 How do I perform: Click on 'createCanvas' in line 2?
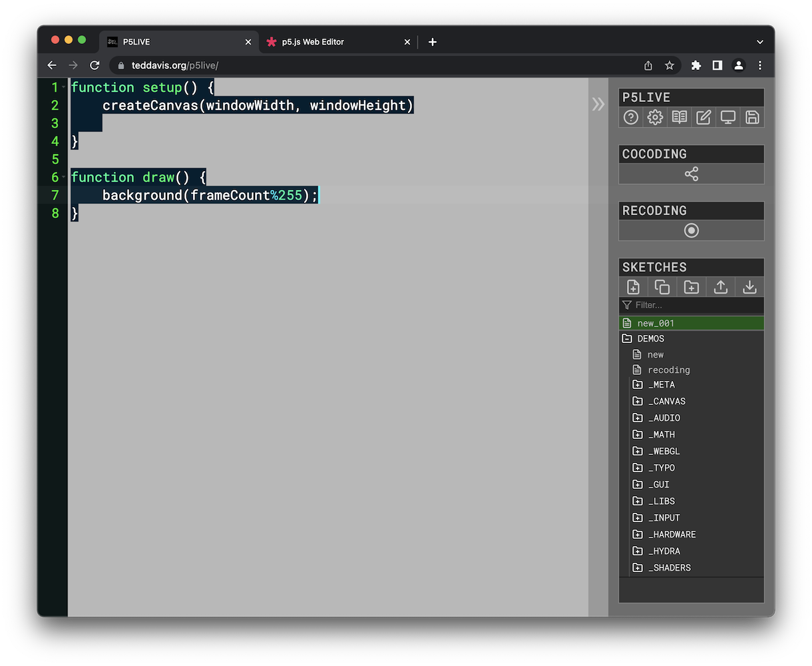click(x=150, y=105)
